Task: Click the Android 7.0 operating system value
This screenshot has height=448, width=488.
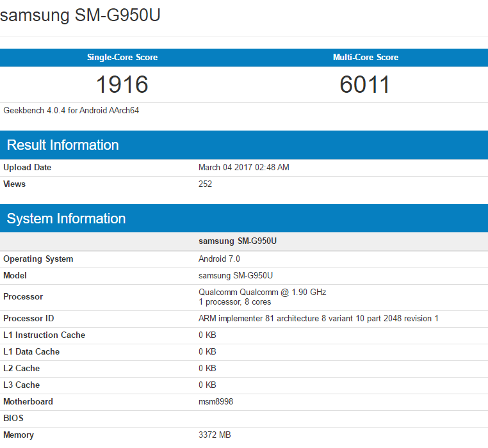Action: [219, 259]
